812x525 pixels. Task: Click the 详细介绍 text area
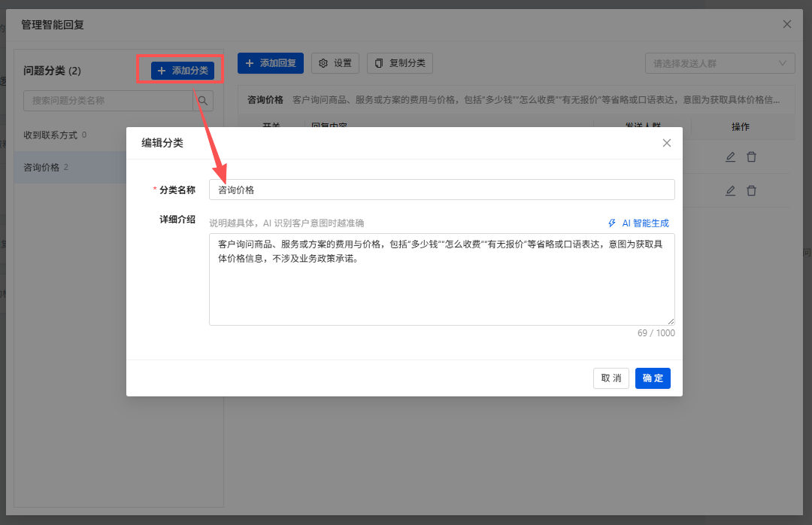442,279
